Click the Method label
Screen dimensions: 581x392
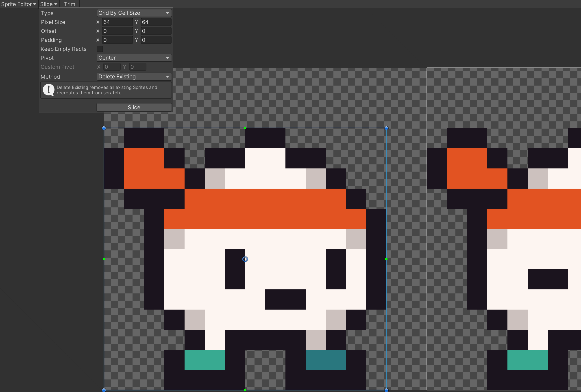tap(50, 77)
